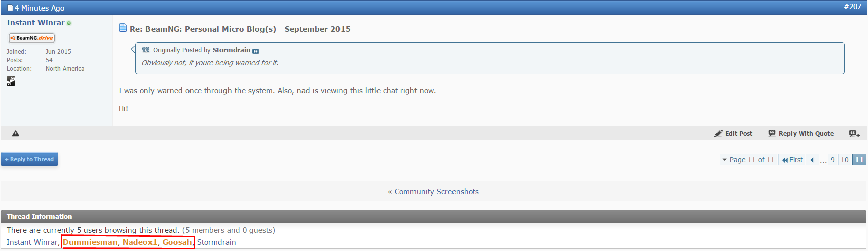Open the Steam profile icon
Image resolution: width=868 pixels, height=251 pixels.
(x=11, y=81)
